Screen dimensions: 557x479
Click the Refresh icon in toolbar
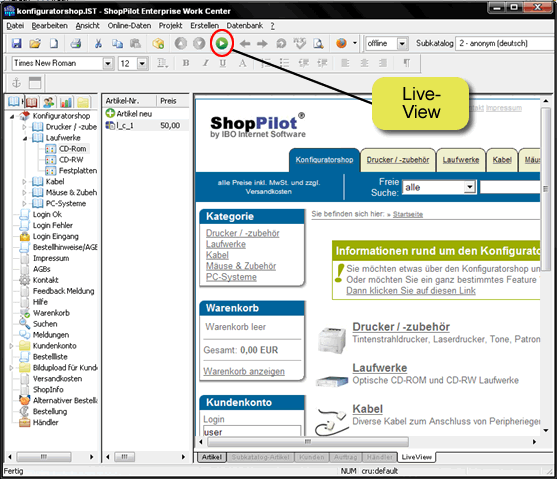pyautogui.click(x=281, y=44)
